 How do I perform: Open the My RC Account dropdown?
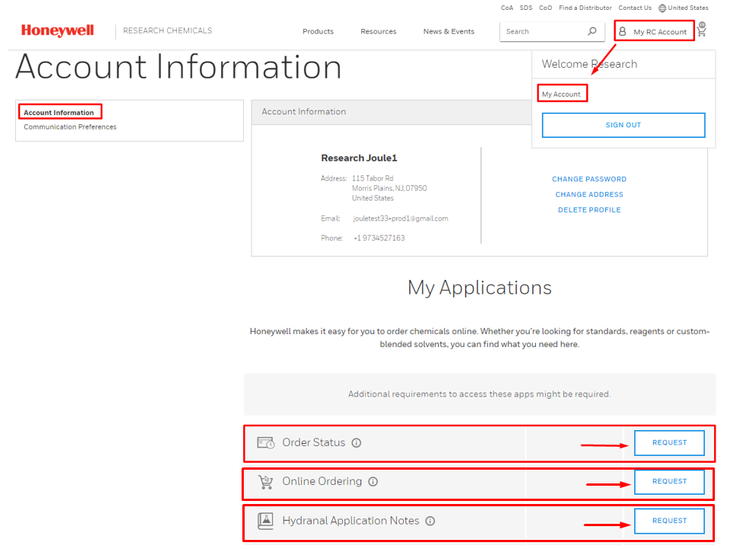(654, 31)
